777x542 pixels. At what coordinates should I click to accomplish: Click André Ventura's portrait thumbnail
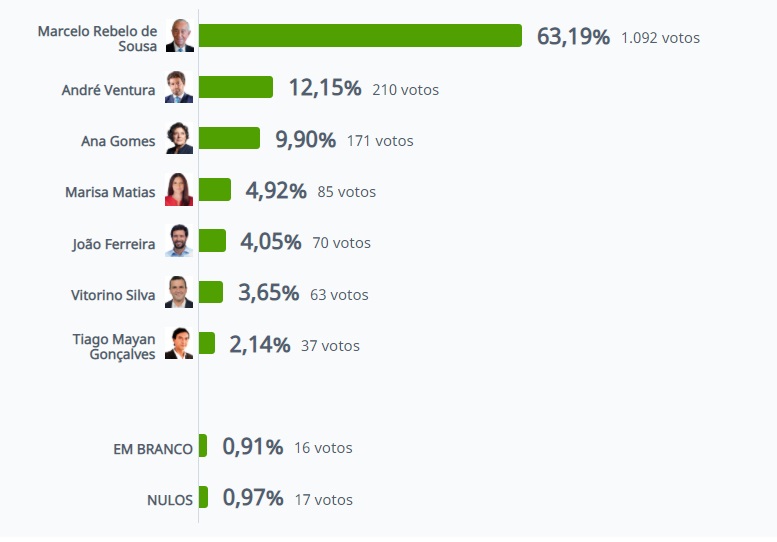(179, 88)
